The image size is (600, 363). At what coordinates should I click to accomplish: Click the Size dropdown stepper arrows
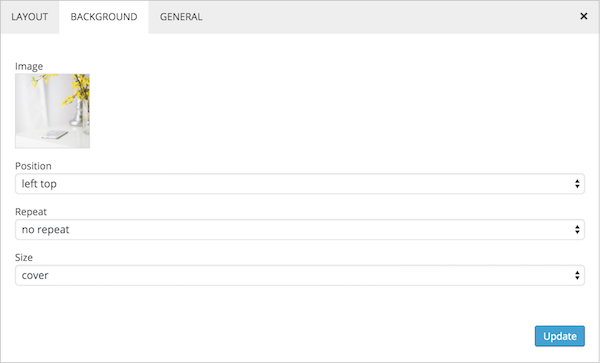pyautogui.click(x=577, y=275)
